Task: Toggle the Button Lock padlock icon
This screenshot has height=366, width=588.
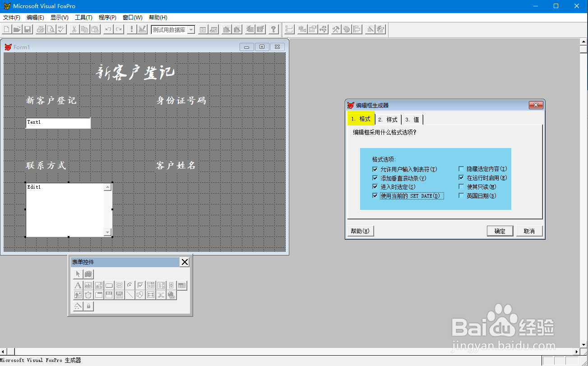Action: coord(88,306)
